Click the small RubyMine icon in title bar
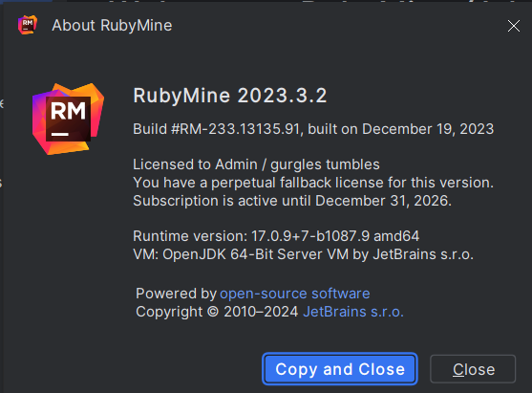Viewport: 532px width, 393px height. pos(28,25)
